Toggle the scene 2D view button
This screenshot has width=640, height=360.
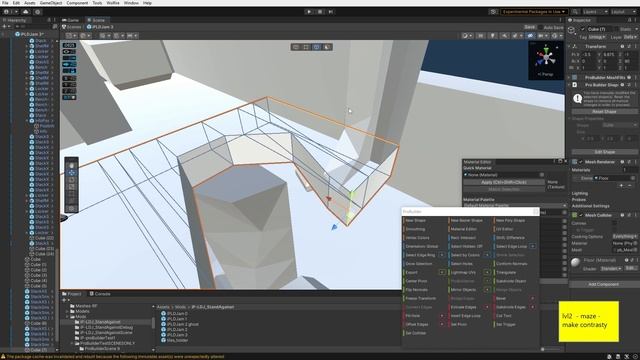click(x=481, y=36)
